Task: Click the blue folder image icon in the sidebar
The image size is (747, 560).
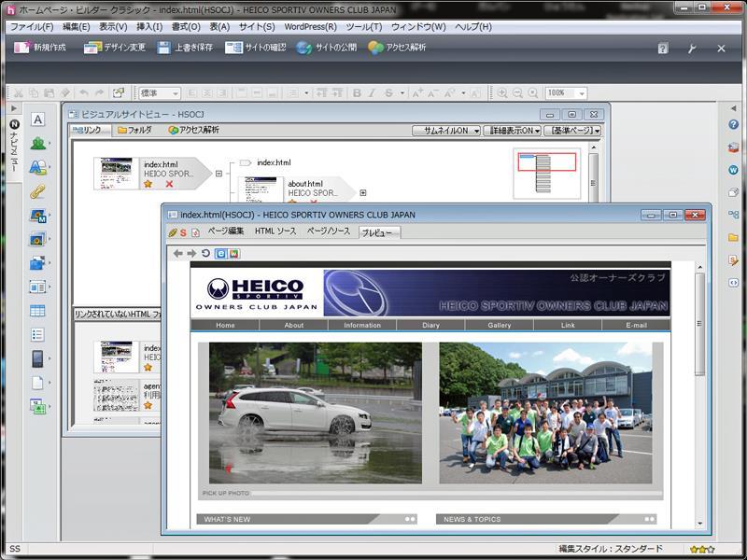Action: click(37, 263)
